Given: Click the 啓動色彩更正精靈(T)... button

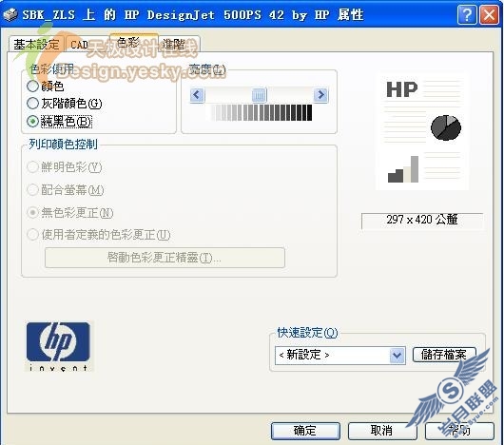Looking at the screenshot, I should click(x=165, y=258).
